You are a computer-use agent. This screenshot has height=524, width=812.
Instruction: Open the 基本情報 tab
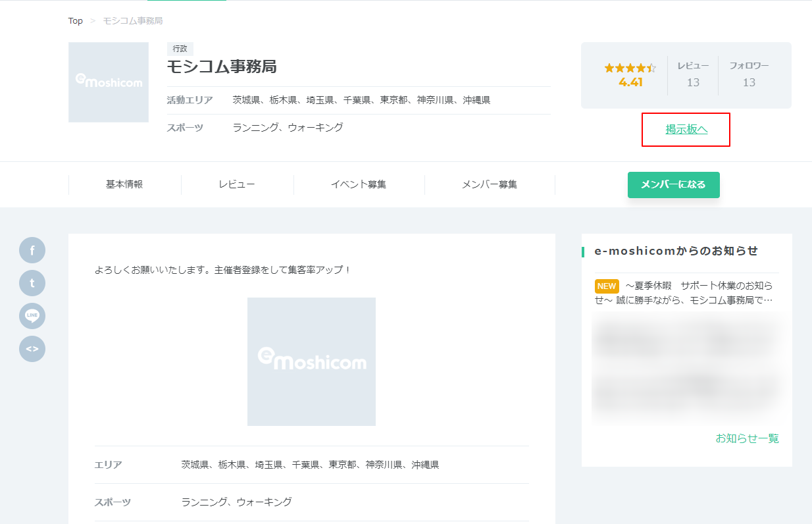124,184
